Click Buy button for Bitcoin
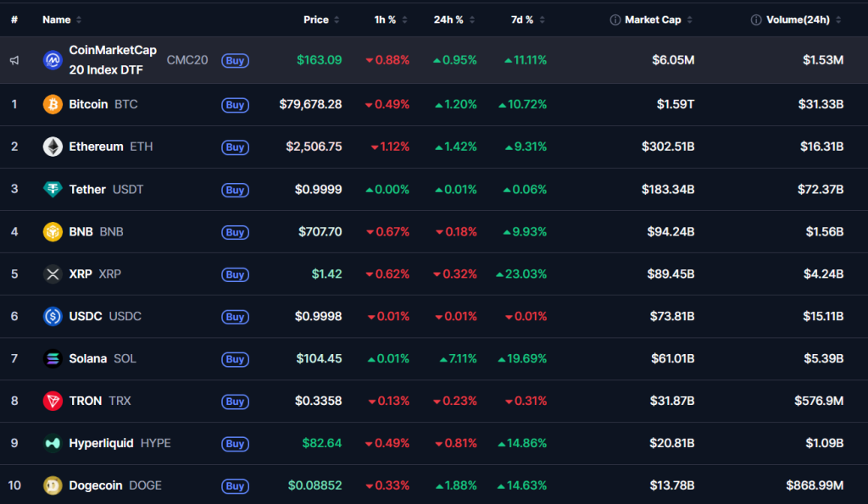The width and height of the screenshot is (868, 504). pos(236,105)
